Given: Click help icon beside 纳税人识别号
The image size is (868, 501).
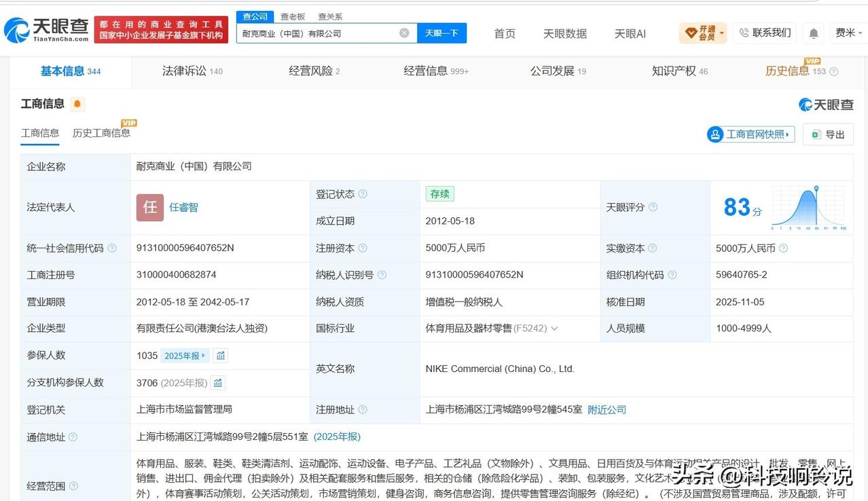Looking at the screenshot, I should [x=382, y=275].
